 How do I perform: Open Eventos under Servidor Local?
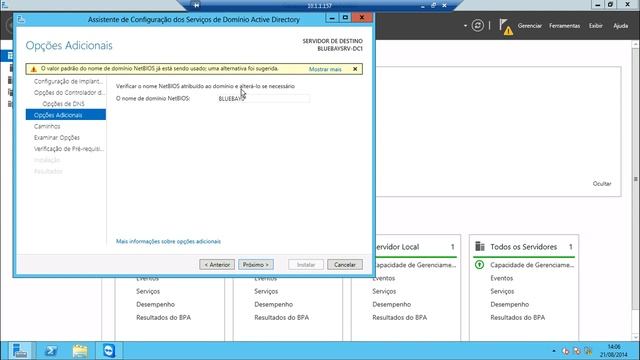pos(383,278)
